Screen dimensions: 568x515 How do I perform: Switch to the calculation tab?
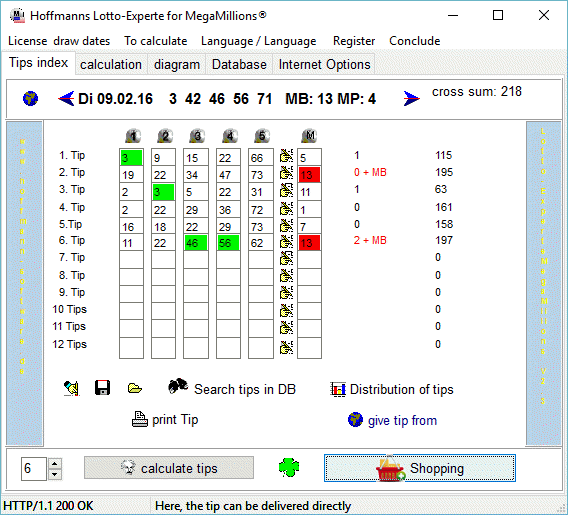click(x=111, y=64)
